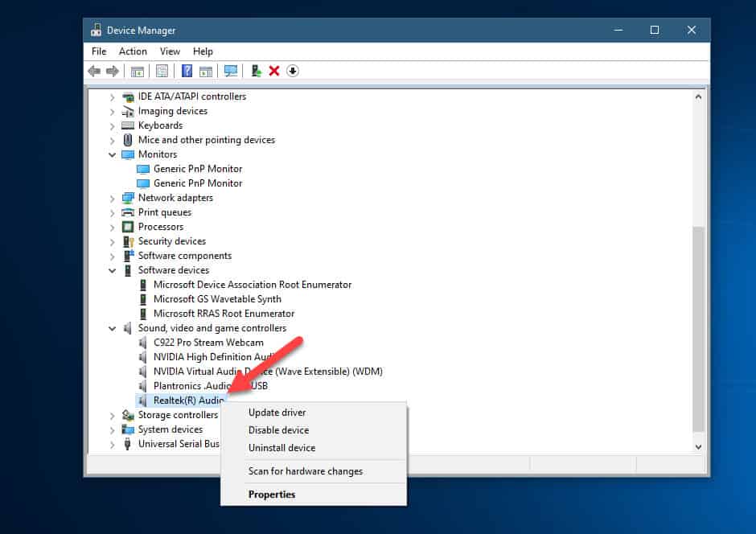Click the Print queues printer icon

tap(128, 212)
